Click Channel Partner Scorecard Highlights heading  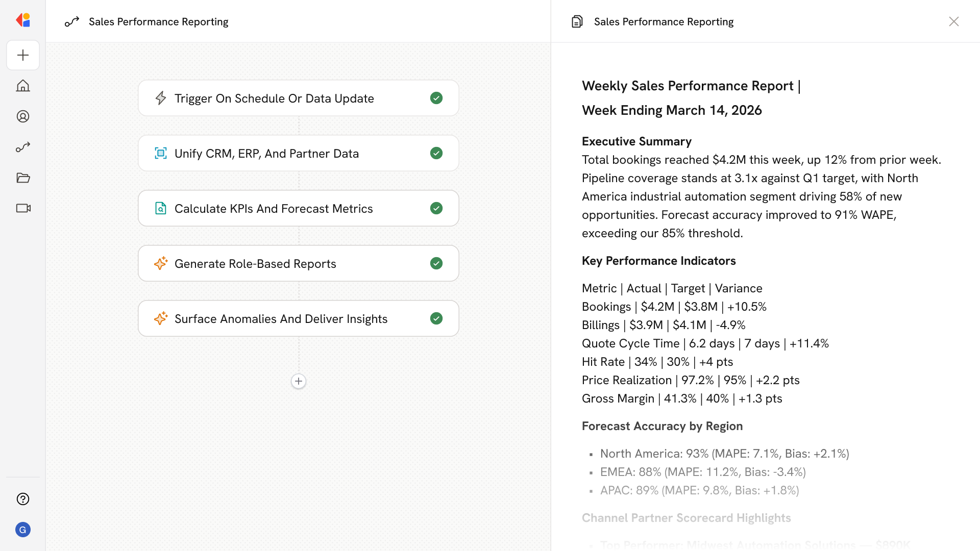click(686, 518)
